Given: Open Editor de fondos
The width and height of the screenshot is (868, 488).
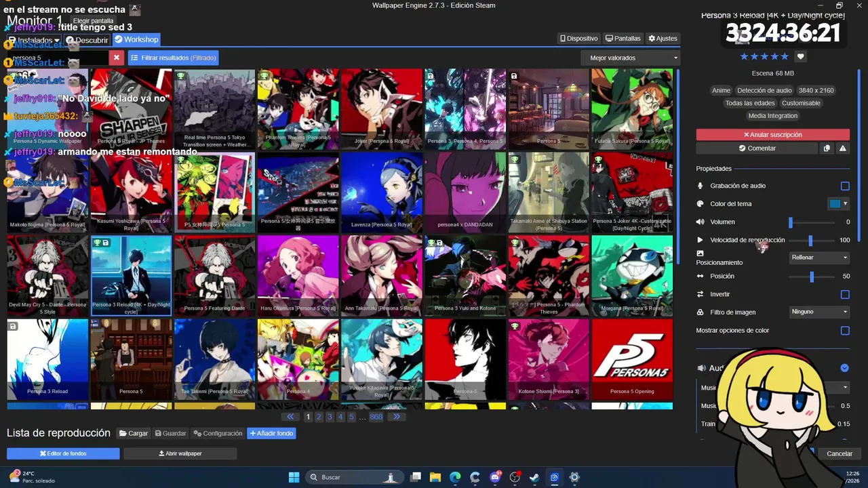Looking at the screenshot, I should pyautogui.click(x=63, y=453).
